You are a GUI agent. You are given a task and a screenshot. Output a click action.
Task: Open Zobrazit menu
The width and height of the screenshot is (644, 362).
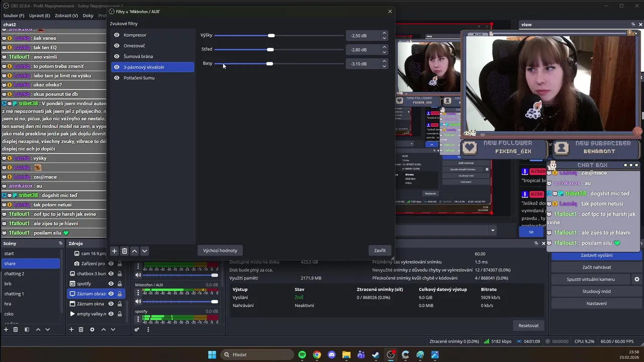[x=66, y=16]
